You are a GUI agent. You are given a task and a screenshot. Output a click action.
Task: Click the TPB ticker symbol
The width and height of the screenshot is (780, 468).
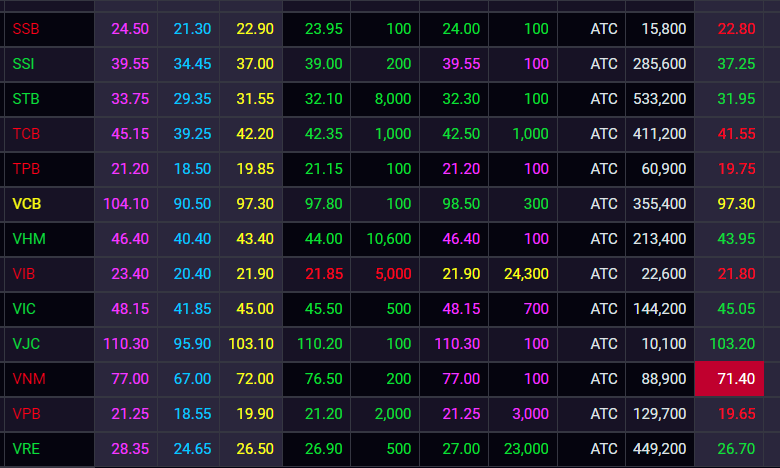(x=24, y=169)
